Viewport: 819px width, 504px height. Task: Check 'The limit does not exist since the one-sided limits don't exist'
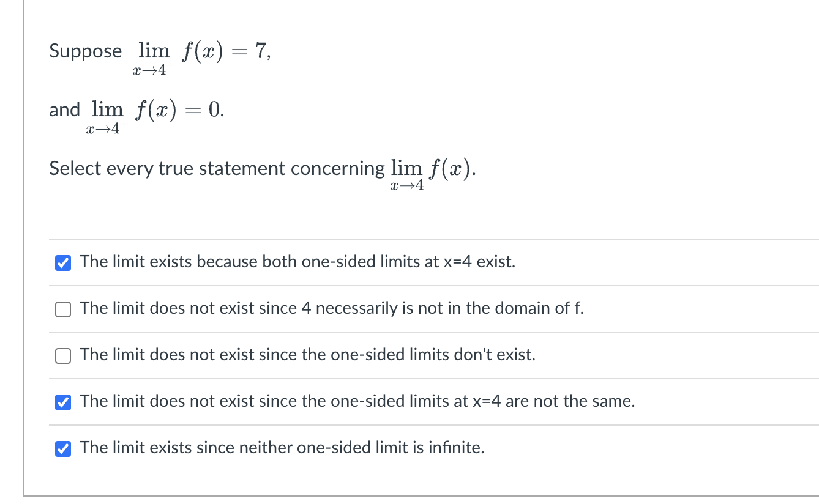(x=63, y=355)
